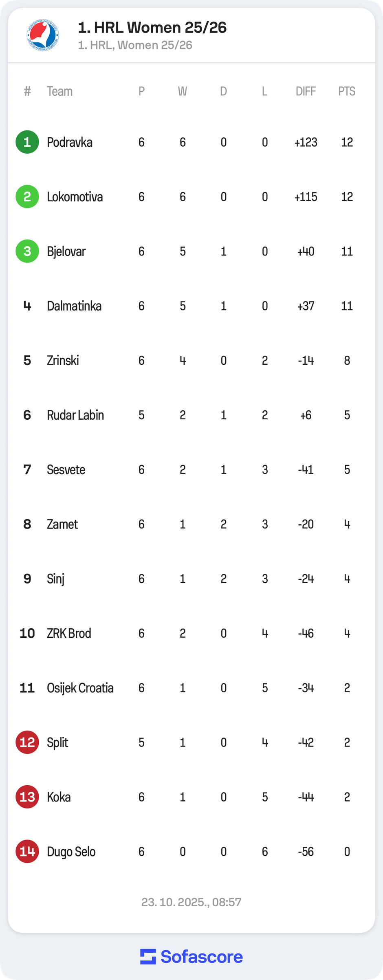383x980 pixels.
Task: Select the Rudar Labin team name
Action: coord(75,415)
